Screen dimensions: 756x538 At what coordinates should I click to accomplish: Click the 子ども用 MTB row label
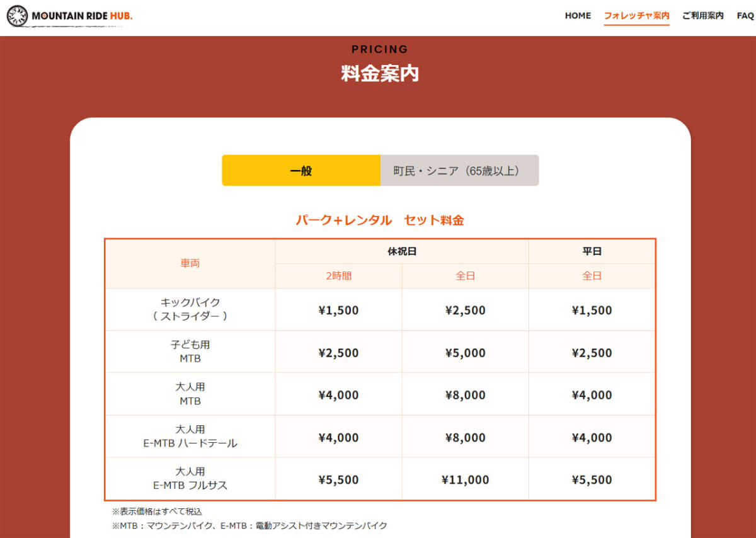pos(190,352)
